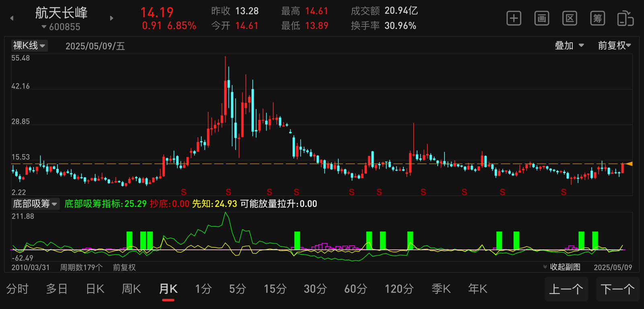644x309 pixels.
Task: Rotate the screen orientation icon
Action: click(625, 19)
